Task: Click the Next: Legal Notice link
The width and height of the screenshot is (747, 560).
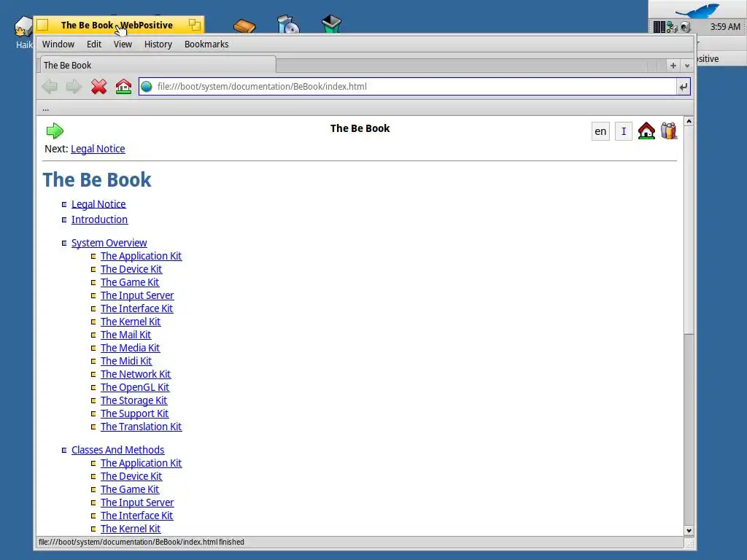Action: [x=98, y=149]
